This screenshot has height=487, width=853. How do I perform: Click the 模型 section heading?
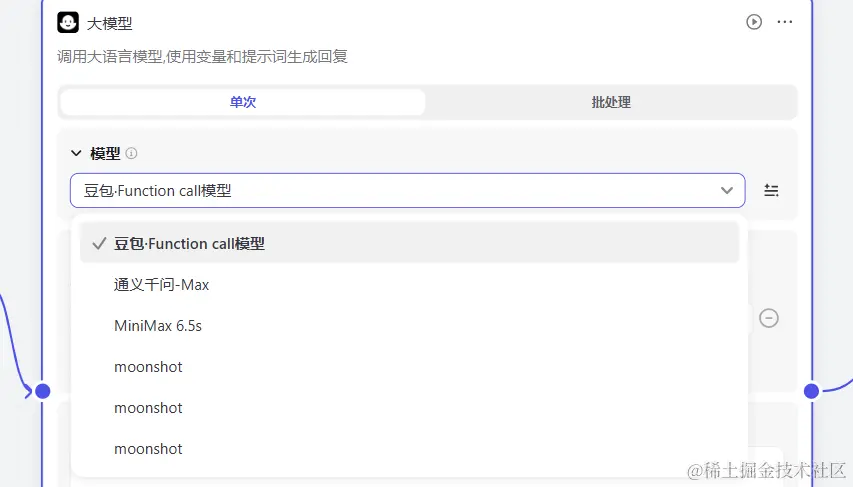click(105, 153)
